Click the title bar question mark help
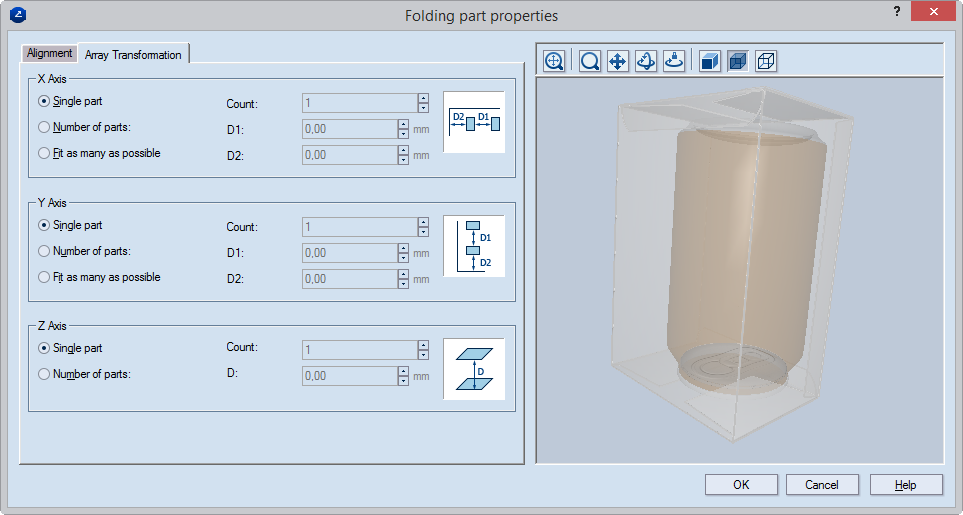 click(x=896, y=12)
